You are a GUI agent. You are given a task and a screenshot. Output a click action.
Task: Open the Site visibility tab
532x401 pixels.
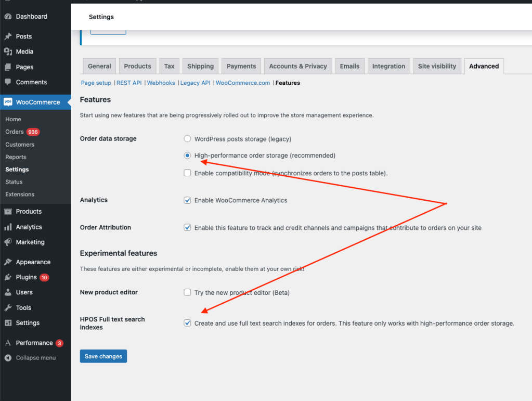[x=437, y=66]
